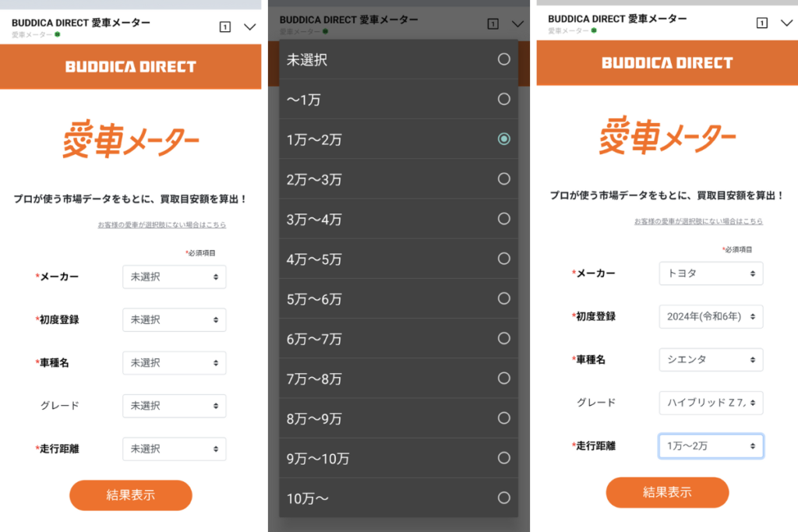Open the 車種名 dropdown showing シエンタ
The width and height of the screenshot is (798, 532).
pos(711,360)
